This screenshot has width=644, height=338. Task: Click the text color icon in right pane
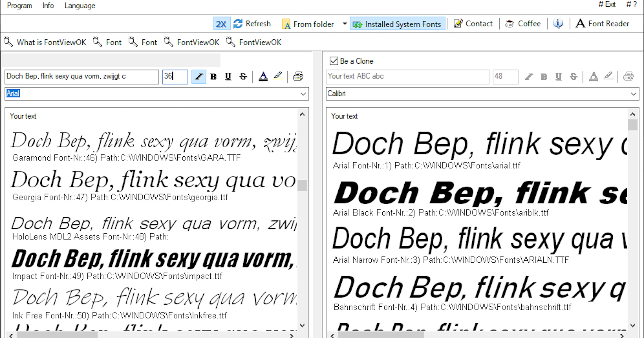[x=594, y=77]
